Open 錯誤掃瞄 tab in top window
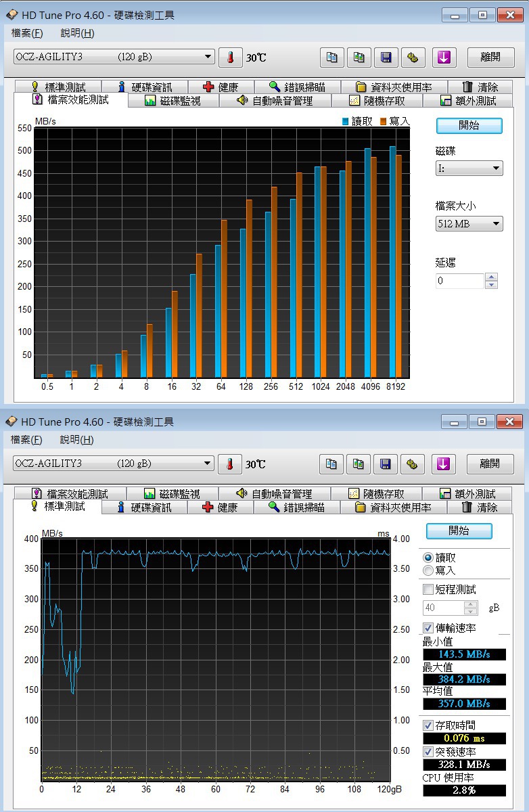Image resolution: width=529 pixels, height=812 pixels. tap(297, 87)
